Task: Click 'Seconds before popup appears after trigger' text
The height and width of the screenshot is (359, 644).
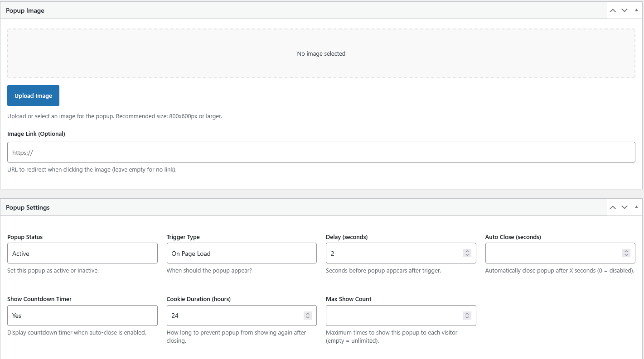Action: (383, 270)
